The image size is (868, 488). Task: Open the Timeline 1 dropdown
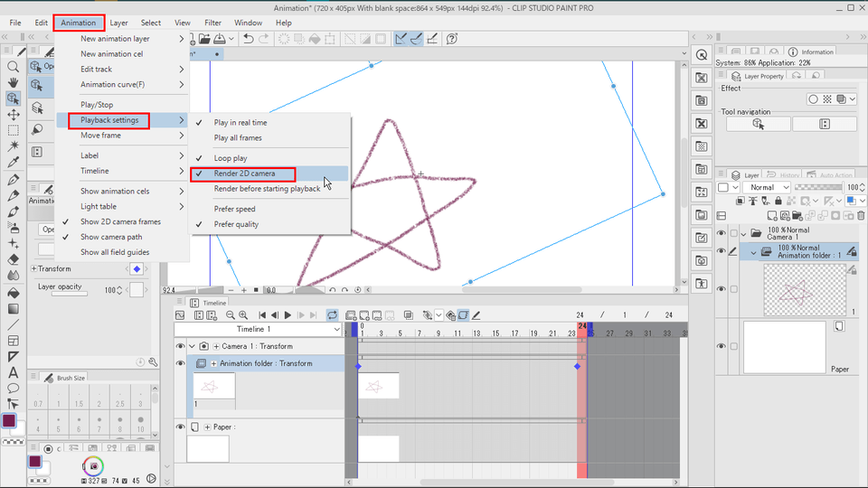258,329
